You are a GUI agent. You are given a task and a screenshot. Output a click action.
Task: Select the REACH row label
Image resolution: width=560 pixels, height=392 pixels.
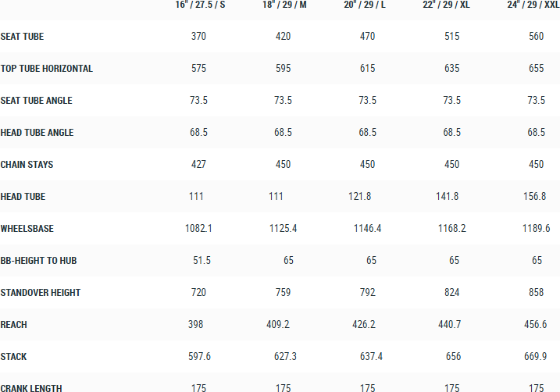[x=14, y=325]
